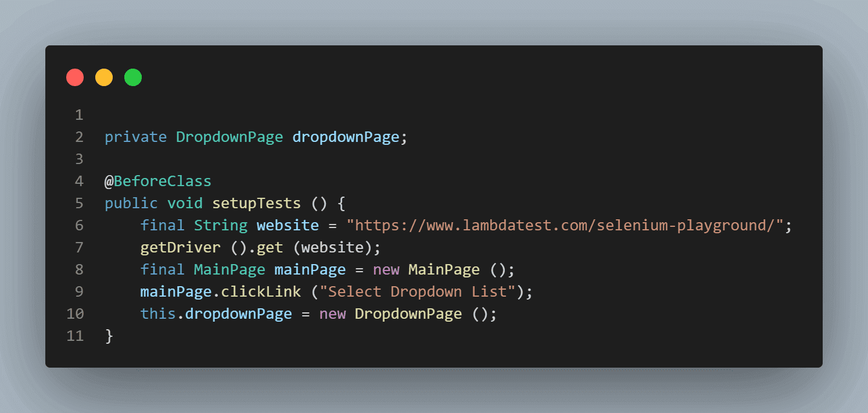Click the dropdownPage variable declaration on line 2
The image size is (868, 413).
tap(346, 137)
